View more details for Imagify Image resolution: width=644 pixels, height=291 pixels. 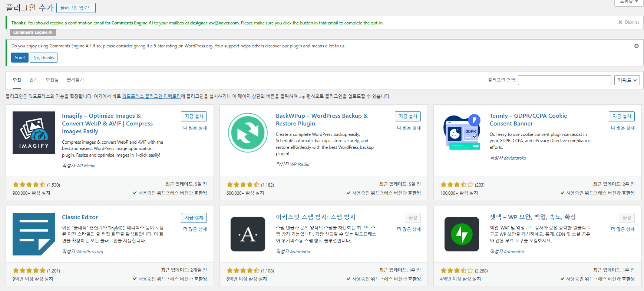pos(195,128)
